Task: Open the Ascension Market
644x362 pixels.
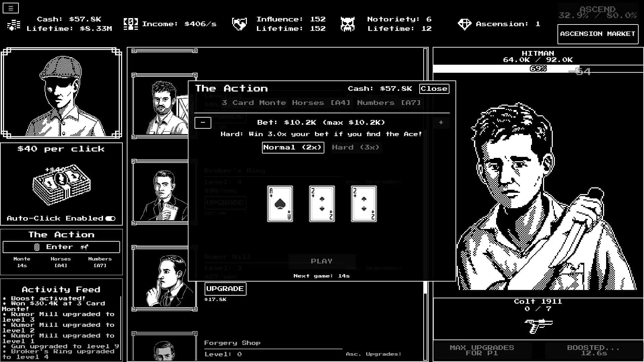Action: (598, 34)
